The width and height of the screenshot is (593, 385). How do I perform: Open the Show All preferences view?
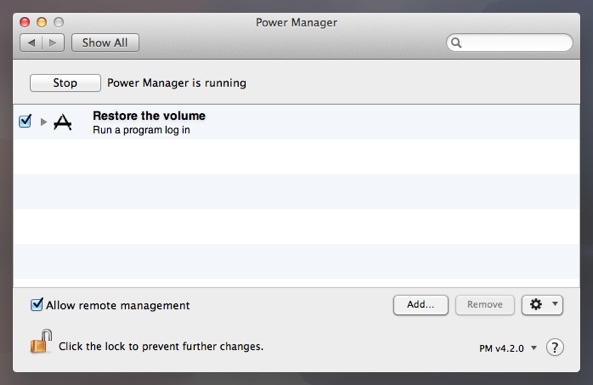click(105, 43)
